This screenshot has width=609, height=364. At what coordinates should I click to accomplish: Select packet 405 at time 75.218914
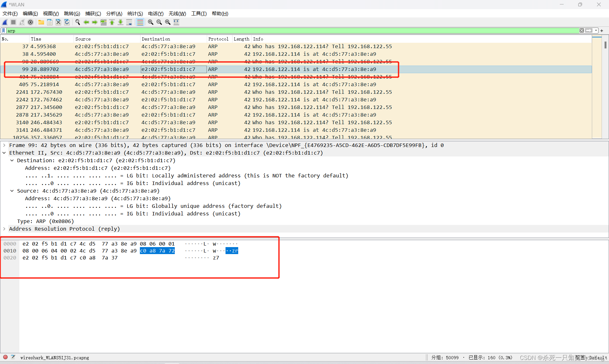coord(296,85)
